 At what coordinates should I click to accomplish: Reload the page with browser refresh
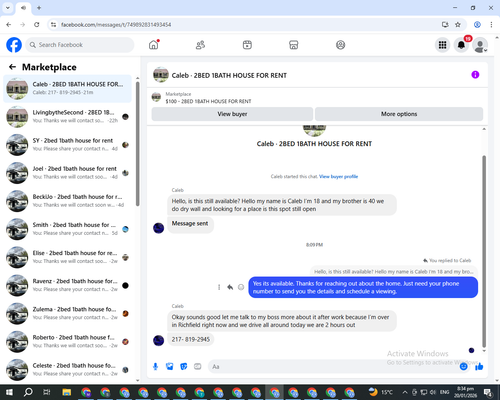click(x=37, y=25)
